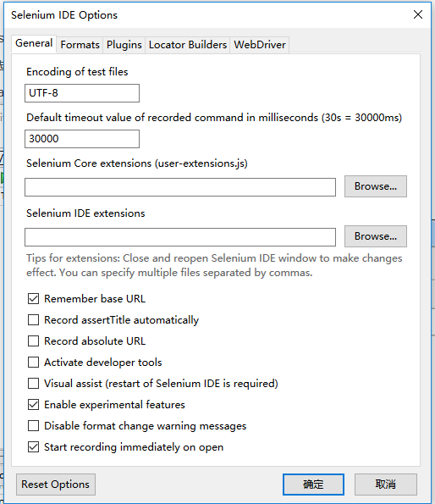Switch to Locator Builders tab
435x504 pixels.
188,45
